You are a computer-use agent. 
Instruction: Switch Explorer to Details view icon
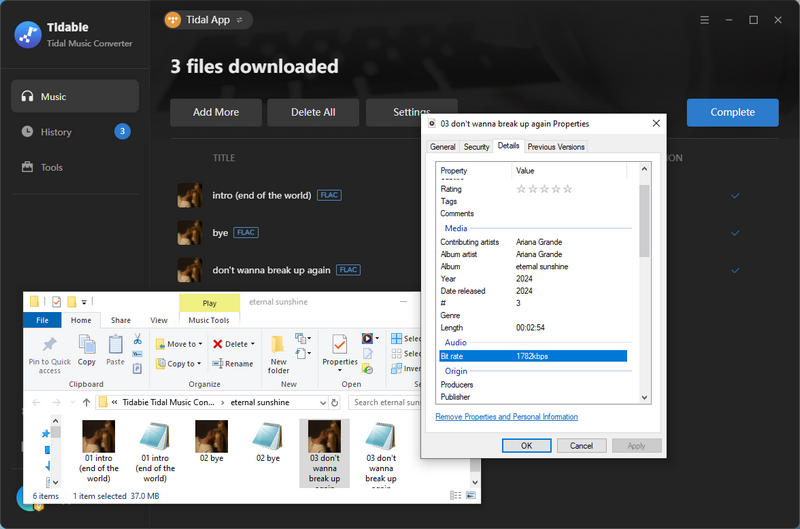[x=456, y=495]
